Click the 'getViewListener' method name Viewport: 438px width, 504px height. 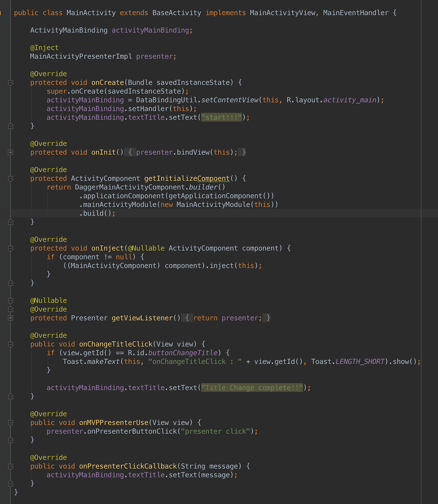(142, 318)
